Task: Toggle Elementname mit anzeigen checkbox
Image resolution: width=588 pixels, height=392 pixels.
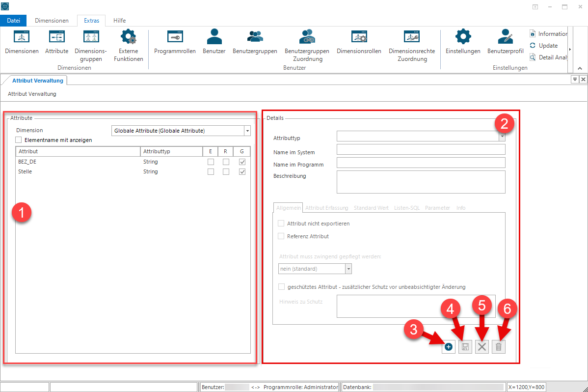Action: point(18,140)
